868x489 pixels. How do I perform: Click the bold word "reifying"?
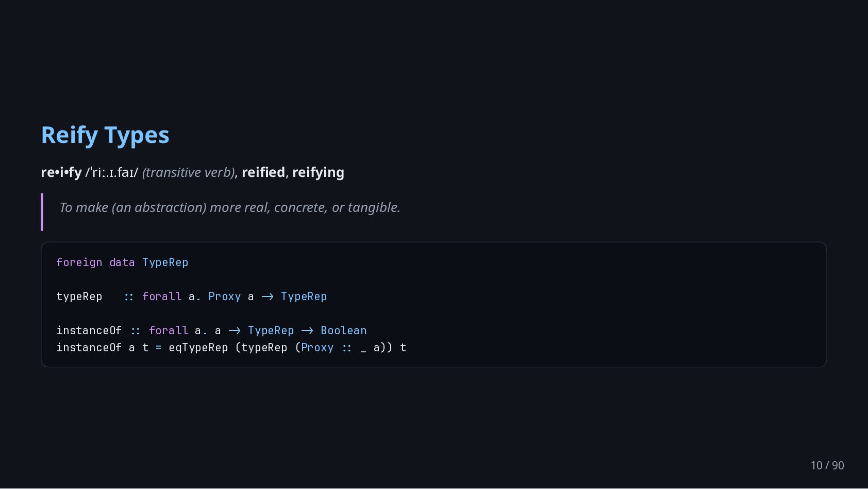pos(318,172)
